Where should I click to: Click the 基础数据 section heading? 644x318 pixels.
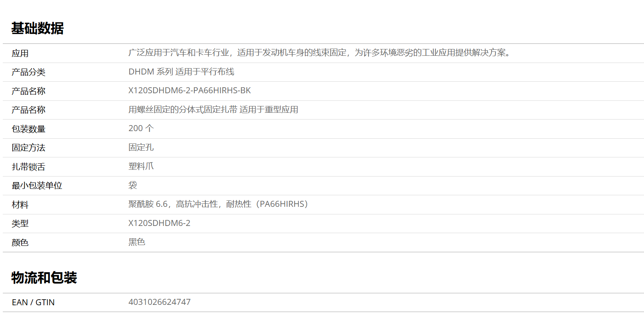(38, 28)
